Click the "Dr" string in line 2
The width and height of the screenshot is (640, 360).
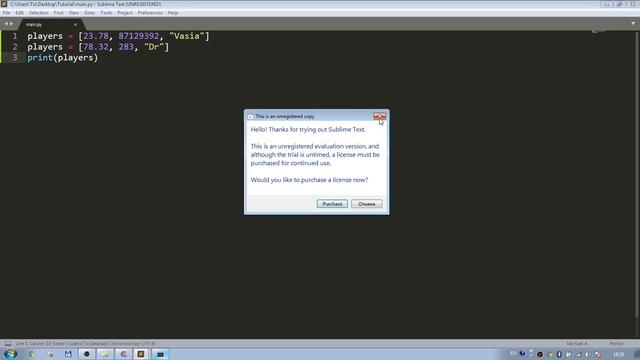pyautogui.click(x=154, y=47)
